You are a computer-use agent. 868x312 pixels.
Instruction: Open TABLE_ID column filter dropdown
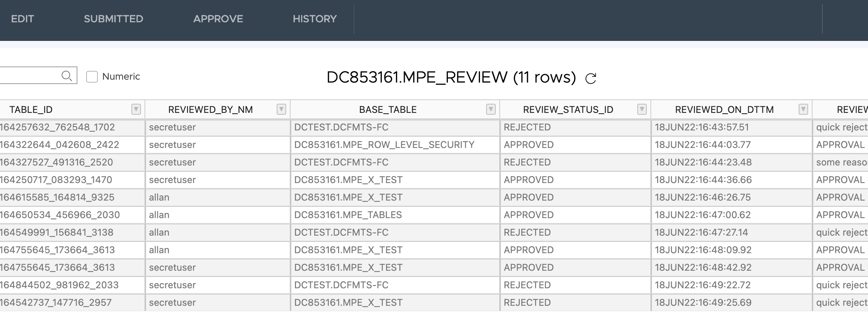tap(136, 109)
